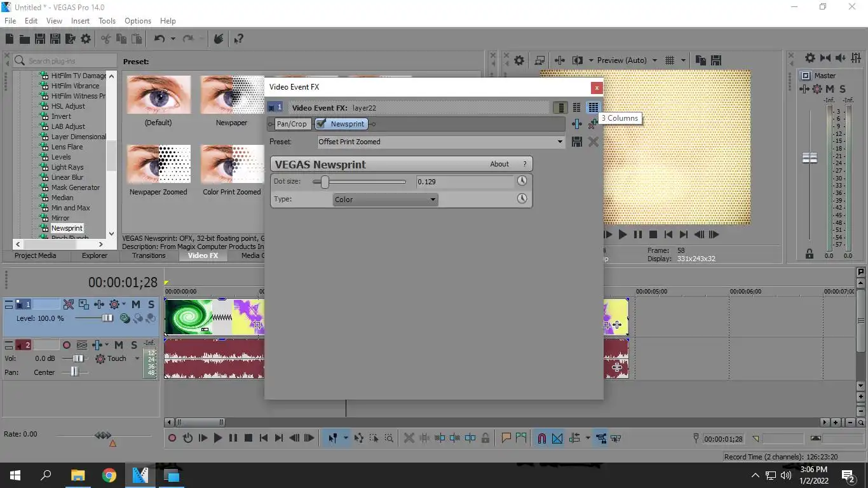Solo video track 1
868x488 pixels.
point(151,304)
